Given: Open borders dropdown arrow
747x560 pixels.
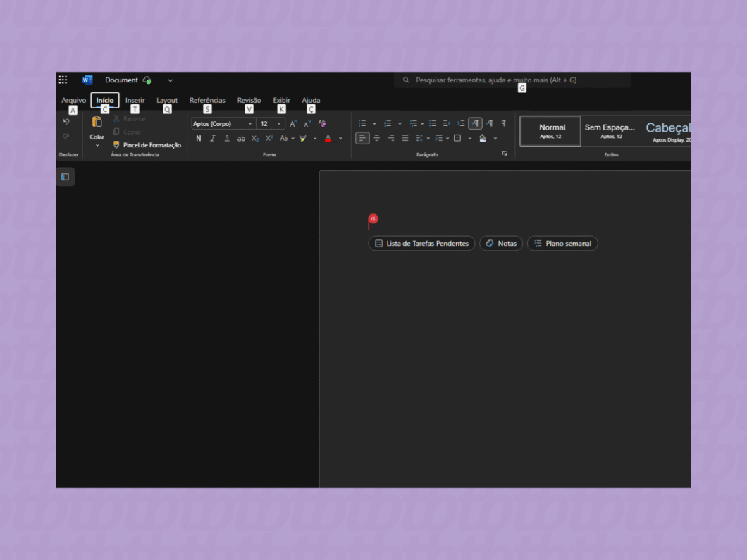Looking at the screenshot, I should (x=470, y=139).
